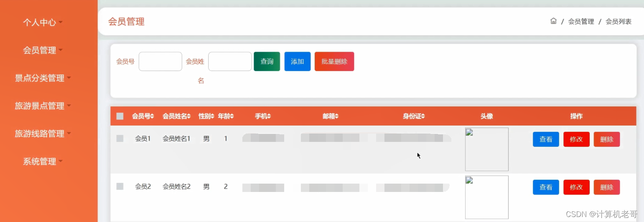Sort table by 手机 column

263,116
